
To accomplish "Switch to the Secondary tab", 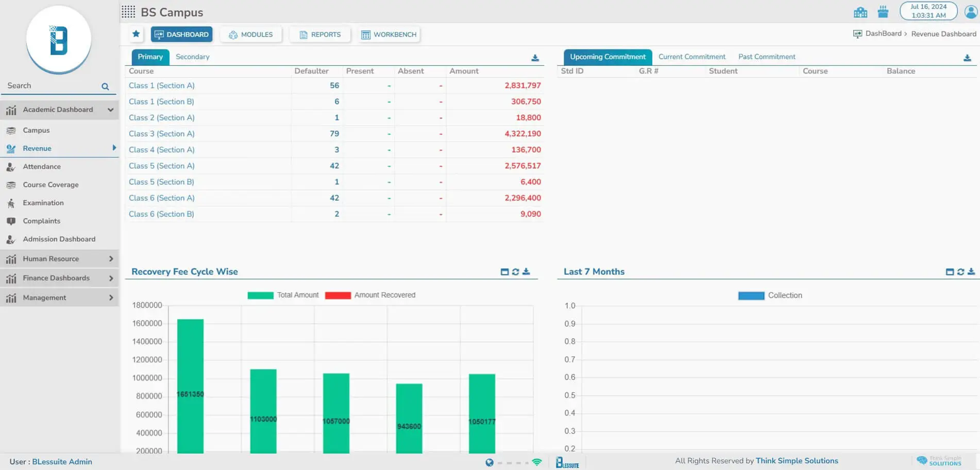I will click(192, 57).
